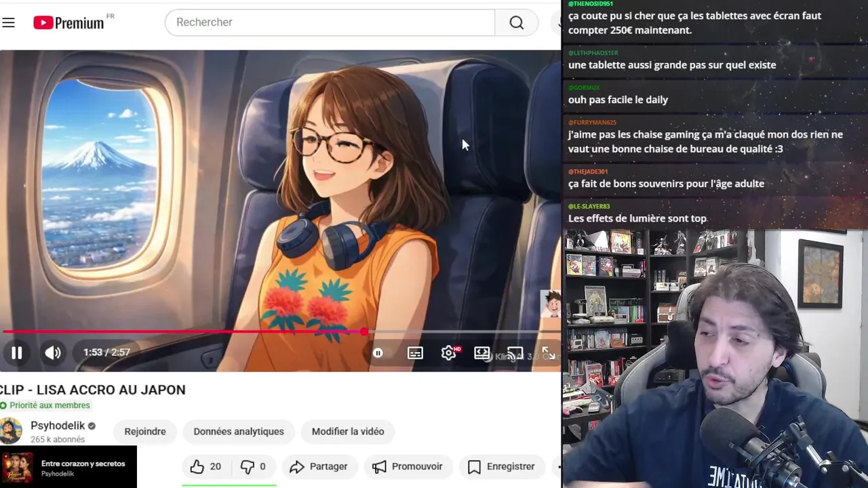Image resolution: width=868 pixels, height=488 pixels.
Task: Open the Psyhodelik channel avatar
Action: click(x=10, y=431)
